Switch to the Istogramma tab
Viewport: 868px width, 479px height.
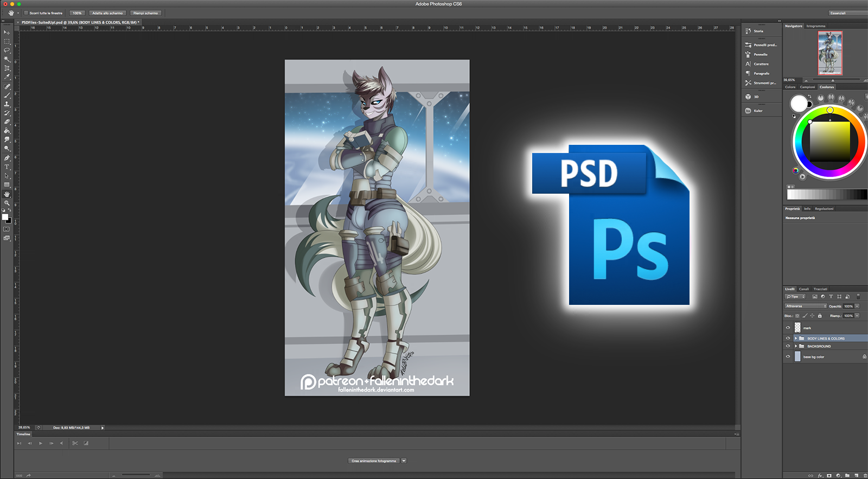pyautogui.click(x=815, y=26)
